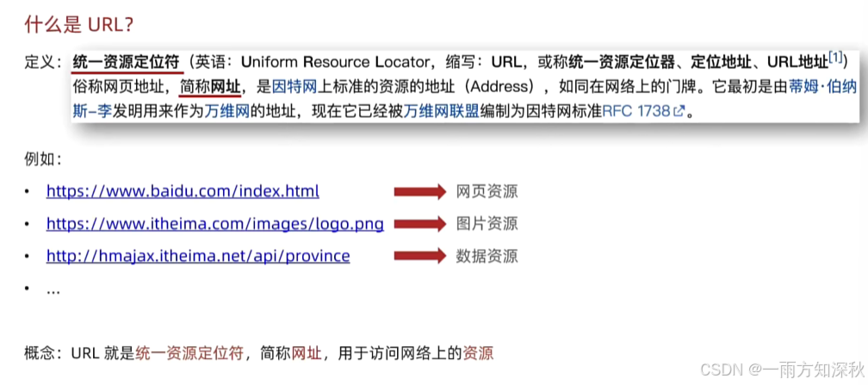The width and height of the screenshot is (868, 385).
Task: Click the [1] footnote reference
Action: pyautogui.click(x=835, y=59)
